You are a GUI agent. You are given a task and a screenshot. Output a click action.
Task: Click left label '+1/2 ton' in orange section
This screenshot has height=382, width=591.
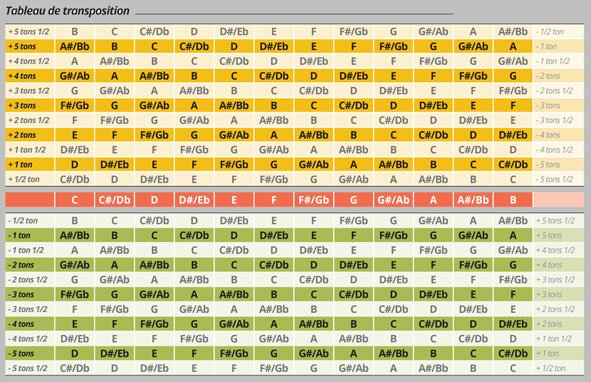(24, 179)
